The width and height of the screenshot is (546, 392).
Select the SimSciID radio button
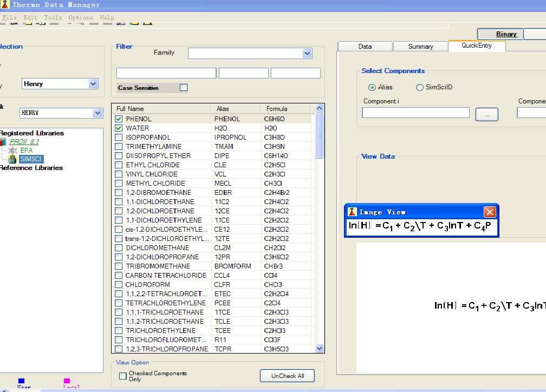(x=420, y=87)
